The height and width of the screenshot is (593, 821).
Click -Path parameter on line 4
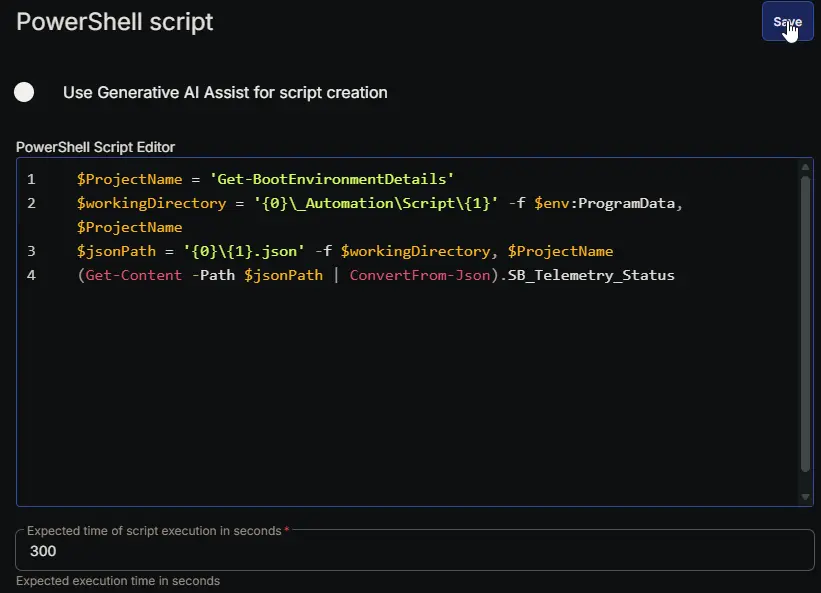[213, 276]
